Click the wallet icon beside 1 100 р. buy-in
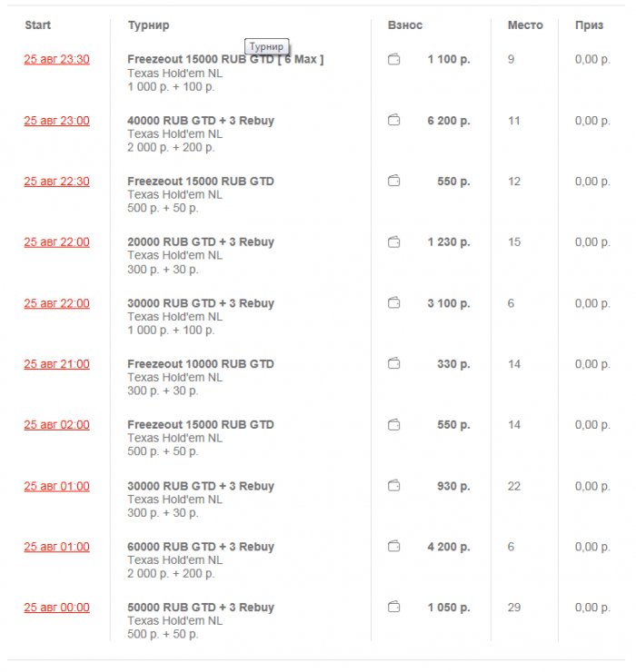This screenshot has width=636, height=672. point(393,60)
